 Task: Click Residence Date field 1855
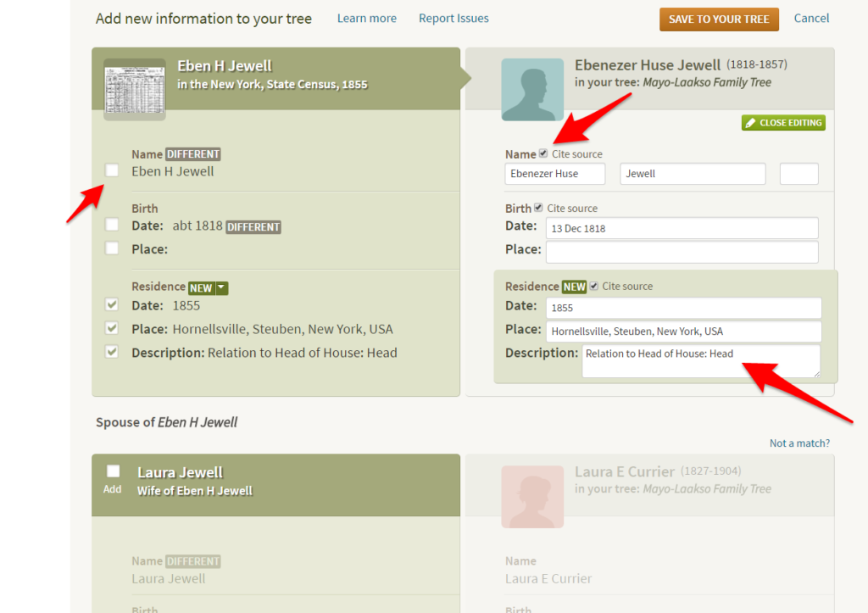(684, 308)
